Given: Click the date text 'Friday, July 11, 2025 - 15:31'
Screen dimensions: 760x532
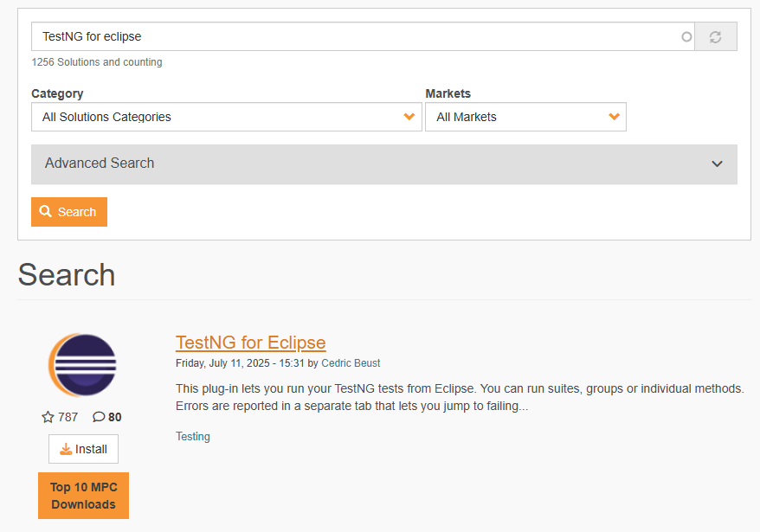Looking at the screenshot, I should (240, 363).
